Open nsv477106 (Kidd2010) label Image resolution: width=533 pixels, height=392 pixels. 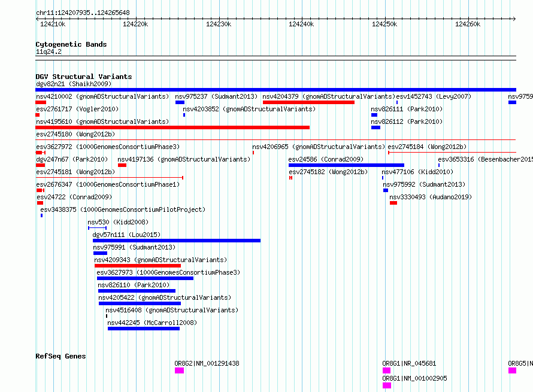point(417,172)
